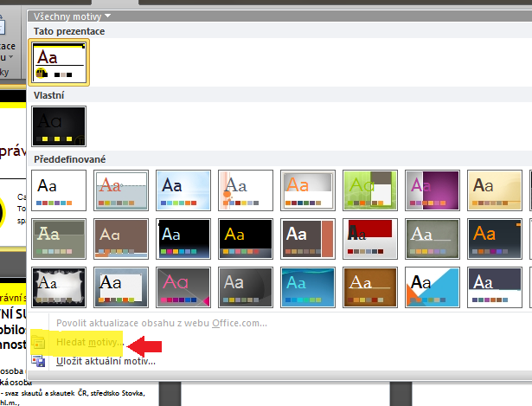Click 'Hledat motivy...' menu entry
This screenshot has width=532, height=406.
coord(90,344)
